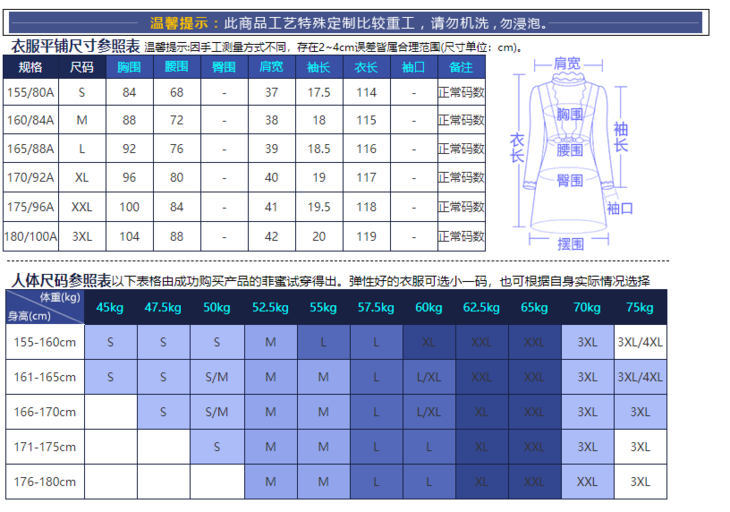Click the 摆围 label on dress diagram
Screen dimensions: 730x512
pos(570,243)
